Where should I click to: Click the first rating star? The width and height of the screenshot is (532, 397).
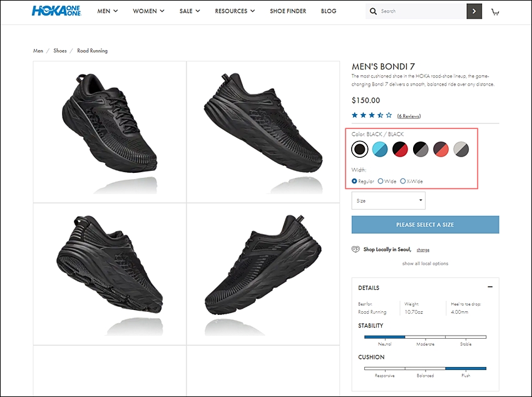tap(355, 115)
